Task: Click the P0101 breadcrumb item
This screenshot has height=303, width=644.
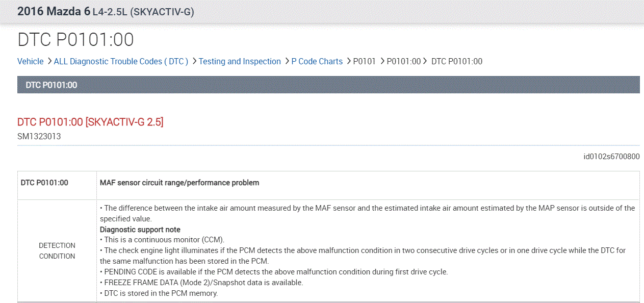Action: (x=364, y=61)
